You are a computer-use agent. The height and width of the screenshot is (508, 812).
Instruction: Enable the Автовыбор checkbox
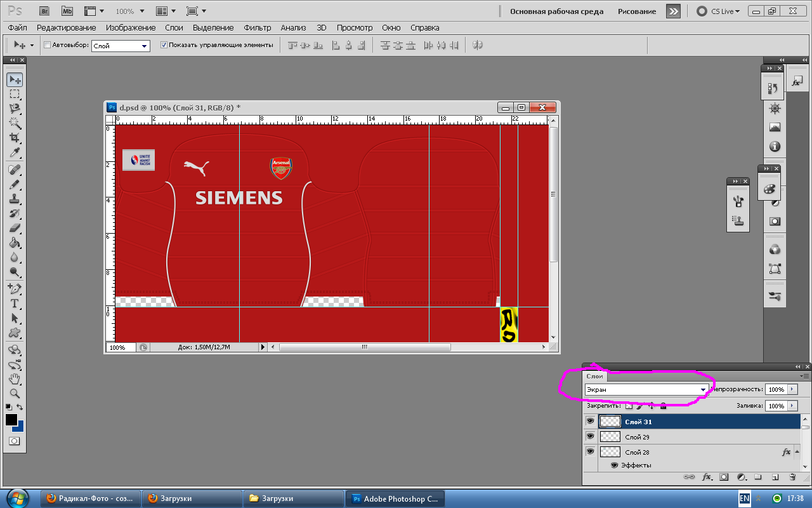click(x=48, y=45)
